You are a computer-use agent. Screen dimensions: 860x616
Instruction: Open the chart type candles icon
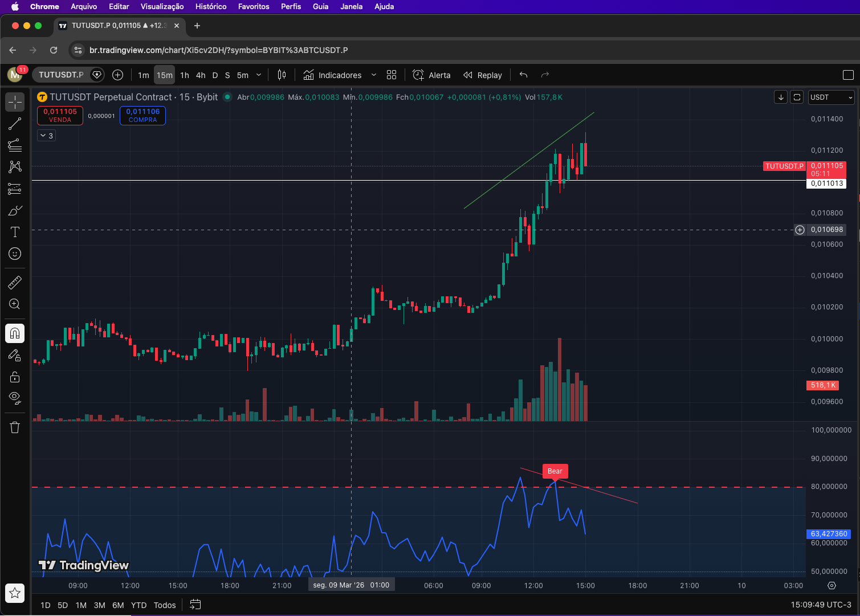click(x=282, y=75)
